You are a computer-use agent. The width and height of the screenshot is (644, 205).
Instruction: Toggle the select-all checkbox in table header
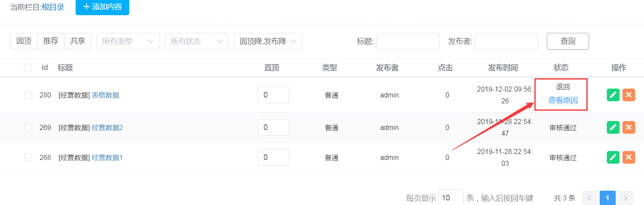[x=28, y=67]
